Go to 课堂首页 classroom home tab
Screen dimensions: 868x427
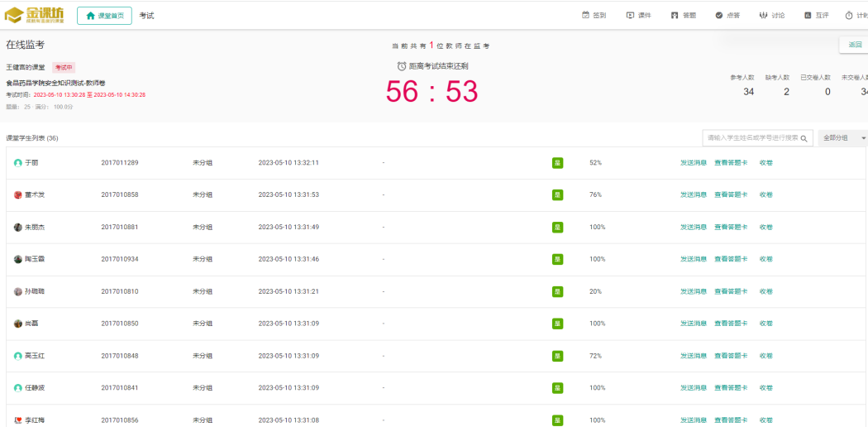point(104,16)
